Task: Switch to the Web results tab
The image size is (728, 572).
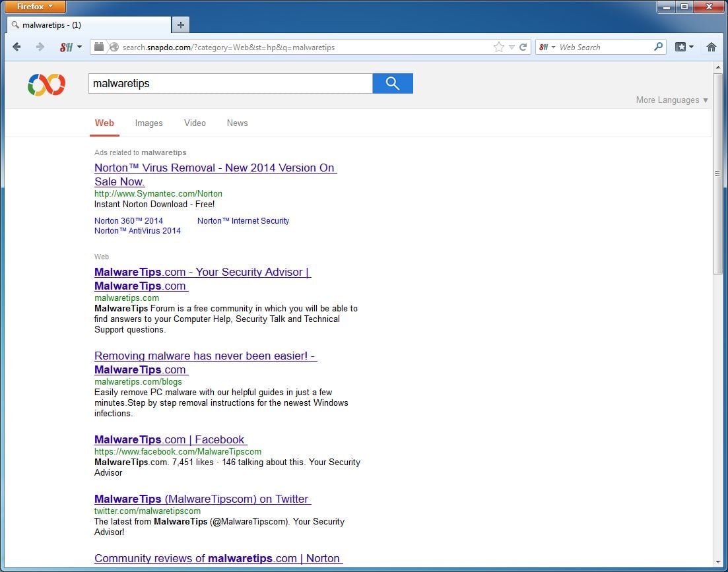Action: (104, 123)
